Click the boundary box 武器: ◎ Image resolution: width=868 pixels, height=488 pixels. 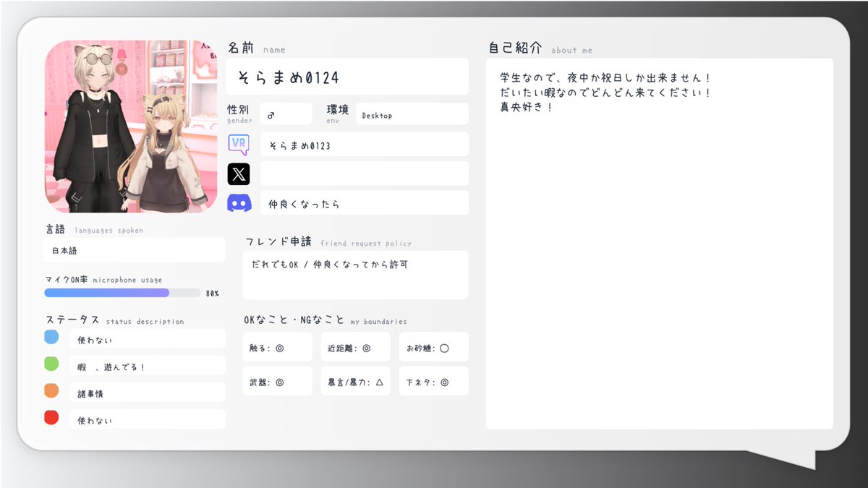[x=278, y=381]
